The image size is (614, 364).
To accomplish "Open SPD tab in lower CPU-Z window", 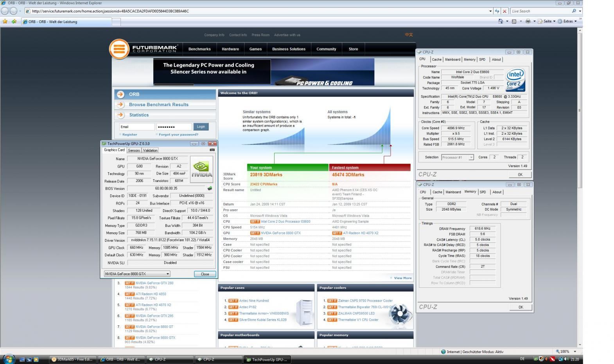I will (x=483, y=192).
